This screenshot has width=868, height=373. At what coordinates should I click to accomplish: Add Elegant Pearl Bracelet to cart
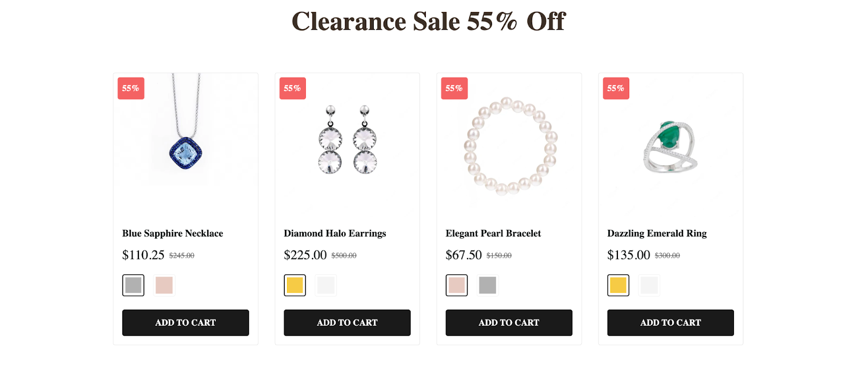point(509,323)
